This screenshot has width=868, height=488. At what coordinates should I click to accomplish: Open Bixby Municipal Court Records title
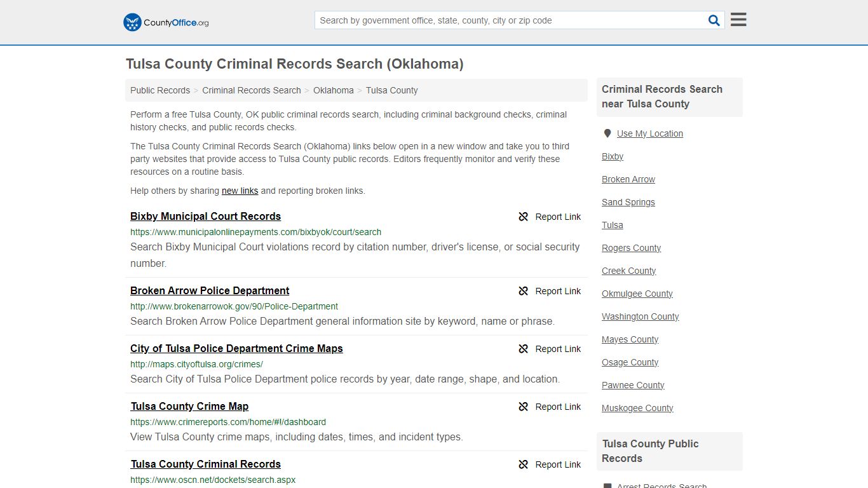(x=205, y=216)
